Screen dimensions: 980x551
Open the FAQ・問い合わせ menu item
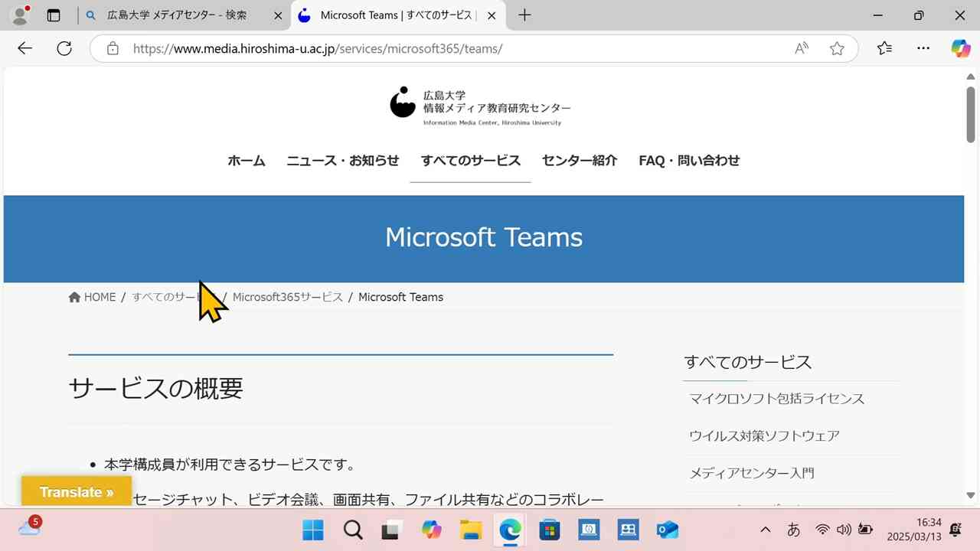coord(689,161)
